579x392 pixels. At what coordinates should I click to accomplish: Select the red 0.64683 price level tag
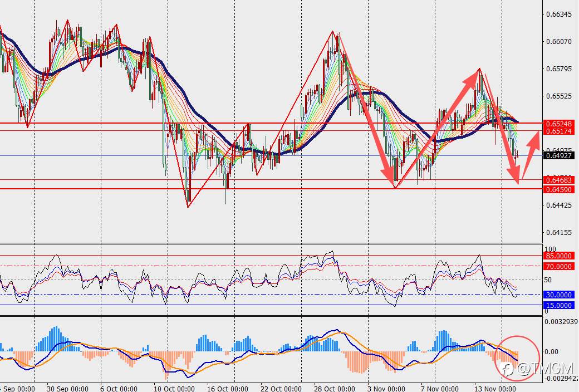pyautogui.click(x=559, y=180)
